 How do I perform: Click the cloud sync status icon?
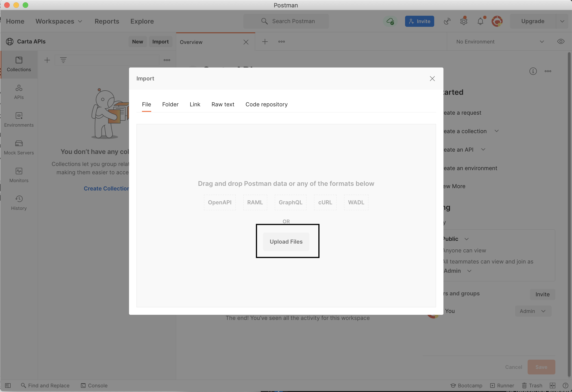[x=390, y=21]
